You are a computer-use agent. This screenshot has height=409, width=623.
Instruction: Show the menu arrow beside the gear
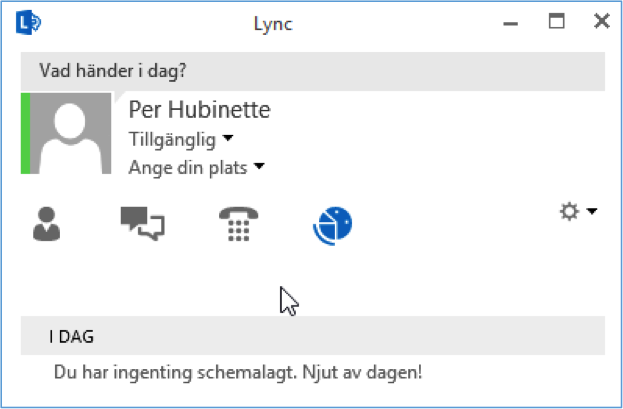[x=592, y=211]
